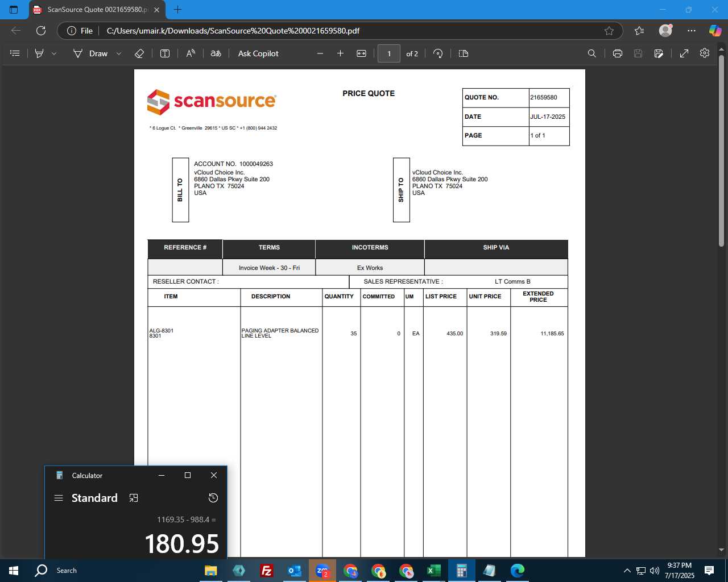This screenshot has height=582, width=728.
Task: Zoom in the PDF
Action: pyautogui.click(x=341, y=53)
